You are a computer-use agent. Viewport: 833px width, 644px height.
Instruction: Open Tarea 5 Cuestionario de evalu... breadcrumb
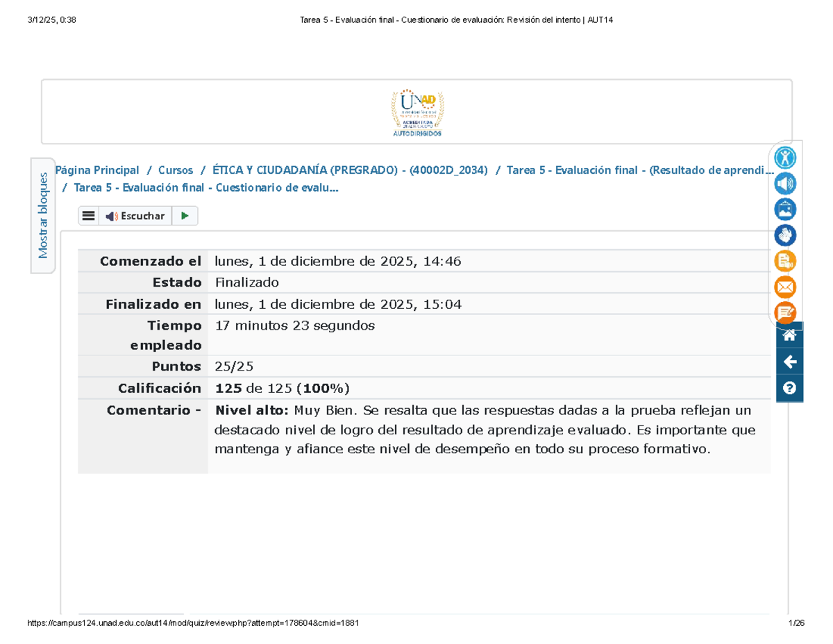pos(206,187)
